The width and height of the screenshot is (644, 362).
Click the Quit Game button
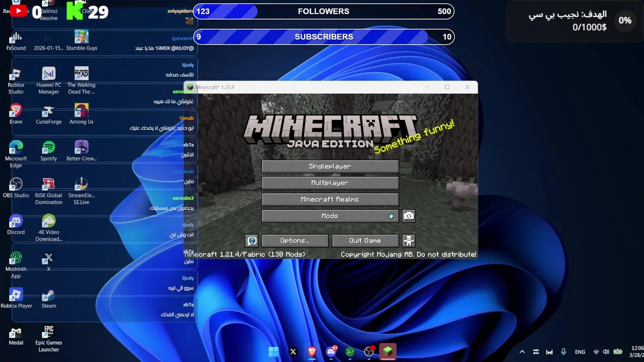click(365, 241)
